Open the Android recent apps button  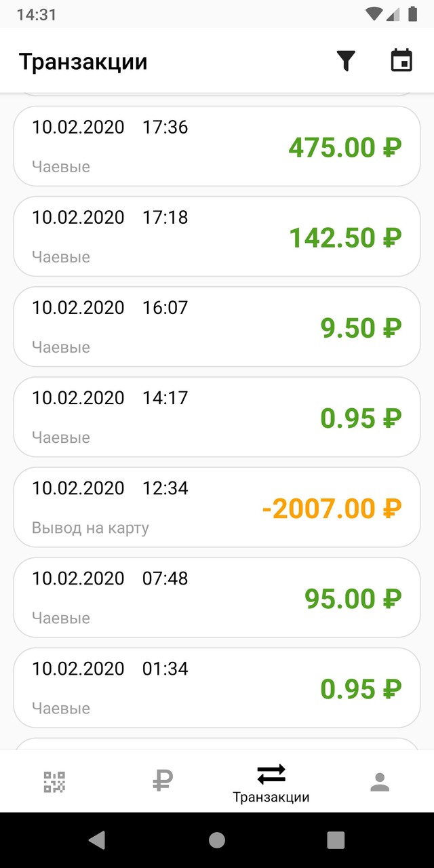(x=336, y=840)
